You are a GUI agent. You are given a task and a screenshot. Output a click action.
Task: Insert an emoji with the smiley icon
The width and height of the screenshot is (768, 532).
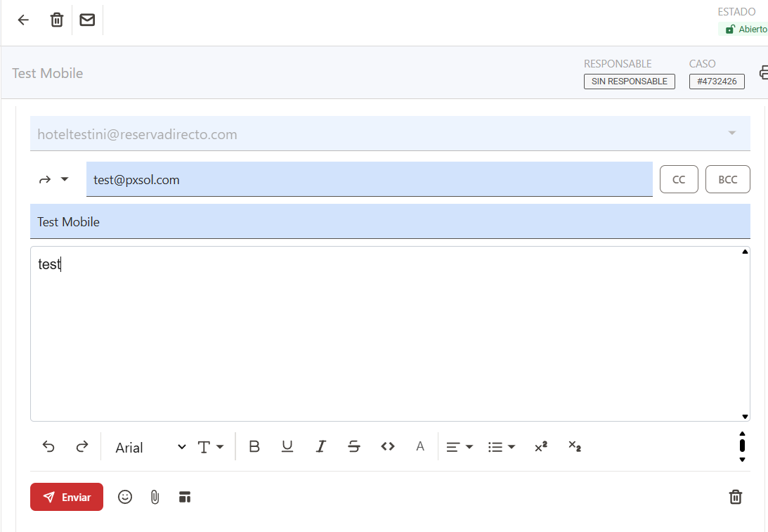click(125, 497)
